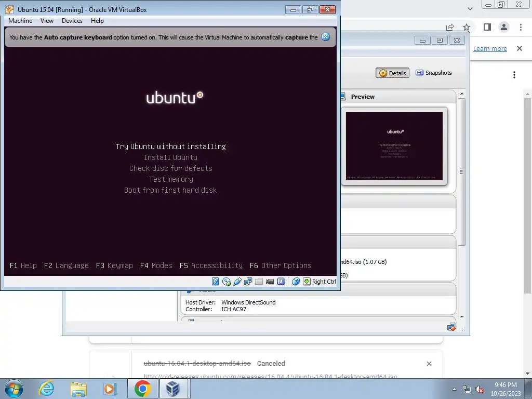Click the Learn more link in Chrome
The height and width of the screenshot is (399, 532).
(490, 48)
